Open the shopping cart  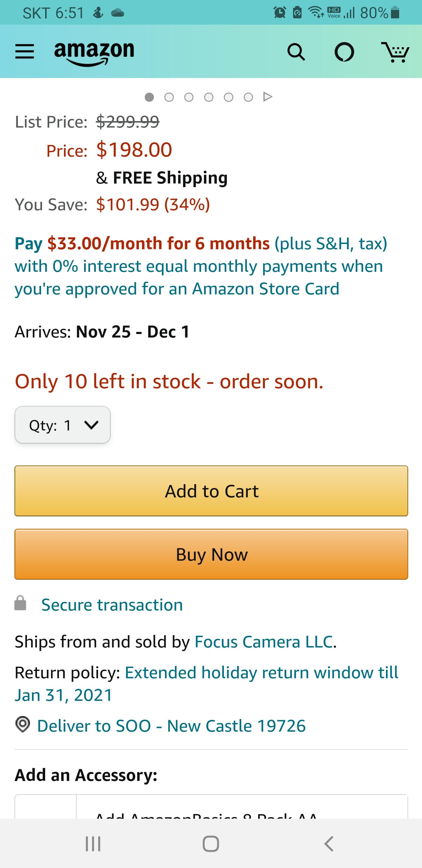395,52
